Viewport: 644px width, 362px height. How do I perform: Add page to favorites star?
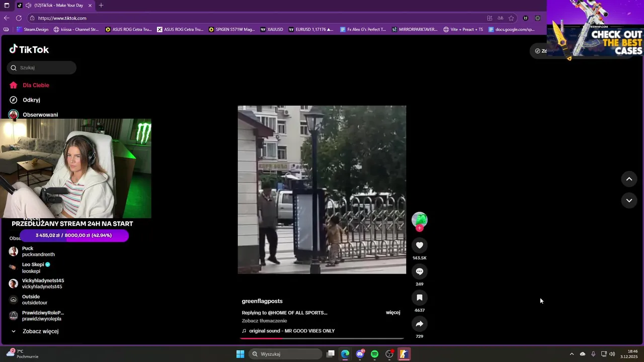511,18
